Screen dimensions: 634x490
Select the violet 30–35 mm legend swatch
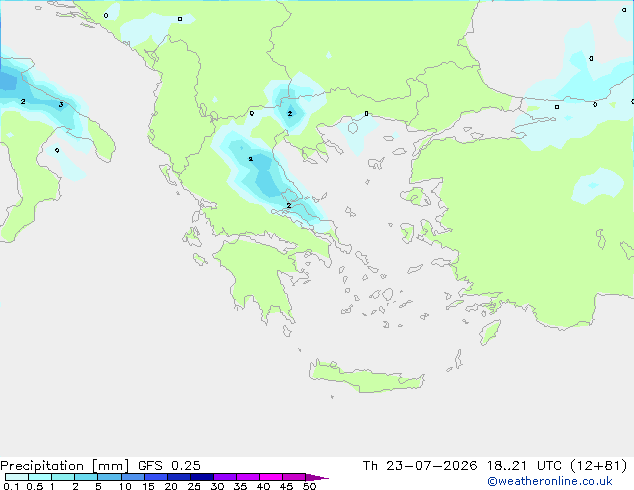coord(225,477)
